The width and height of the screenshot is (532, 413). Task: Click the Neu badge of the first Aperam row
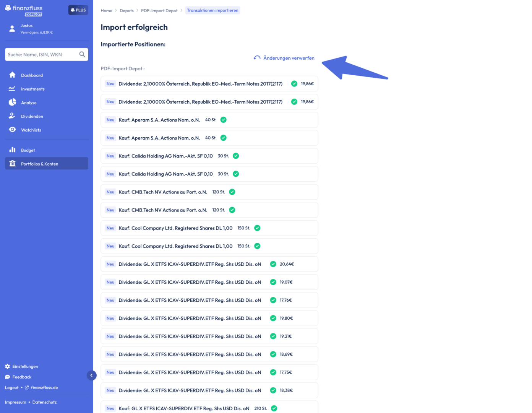pyautogui.click(x=110, y=120)
